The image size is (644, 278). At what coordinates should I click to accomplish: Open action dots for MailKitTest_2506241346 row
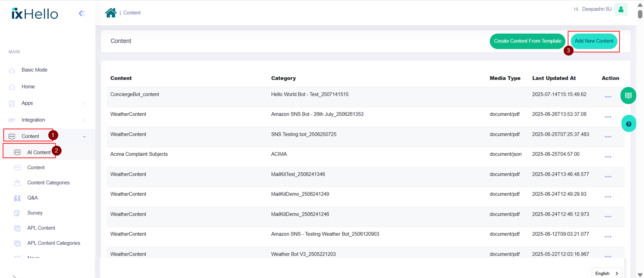click(608, 177)
